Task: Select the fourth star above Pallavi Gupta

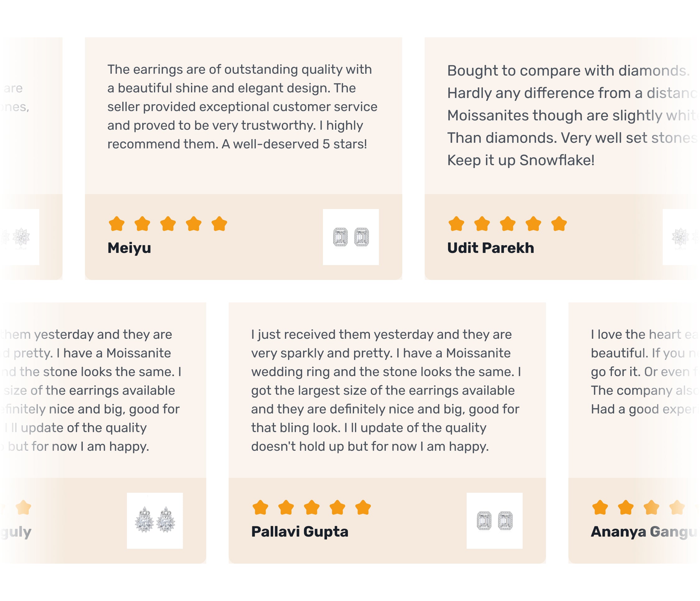Action: 338,507
